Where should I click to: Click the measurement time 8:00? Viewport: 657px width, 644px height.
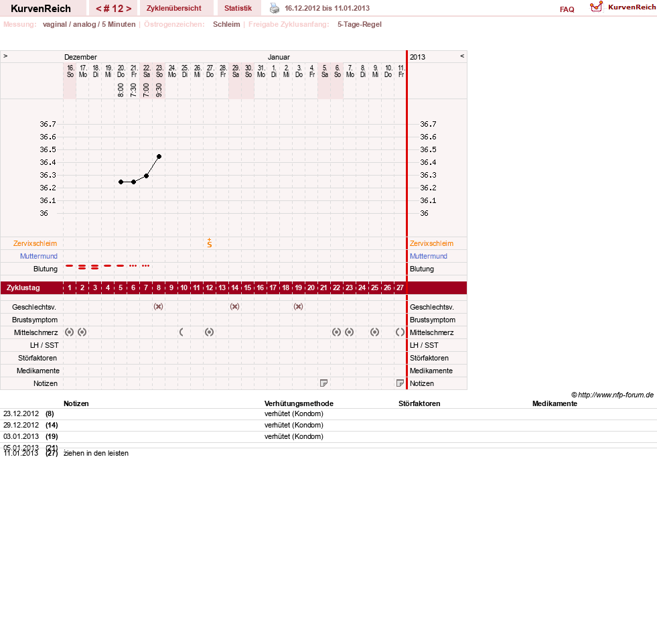121,90
